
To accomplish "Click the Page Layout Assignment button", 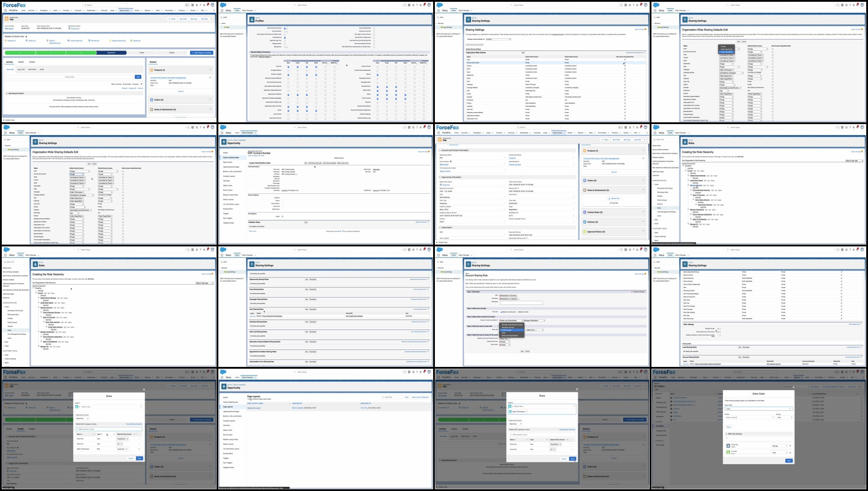I will [421, 397].
